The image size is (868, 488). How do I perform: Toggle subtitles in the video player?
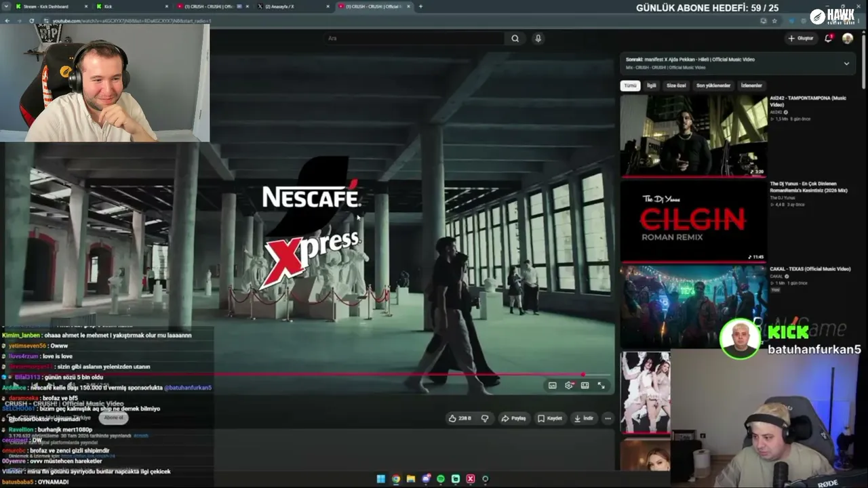click(552, 385)
